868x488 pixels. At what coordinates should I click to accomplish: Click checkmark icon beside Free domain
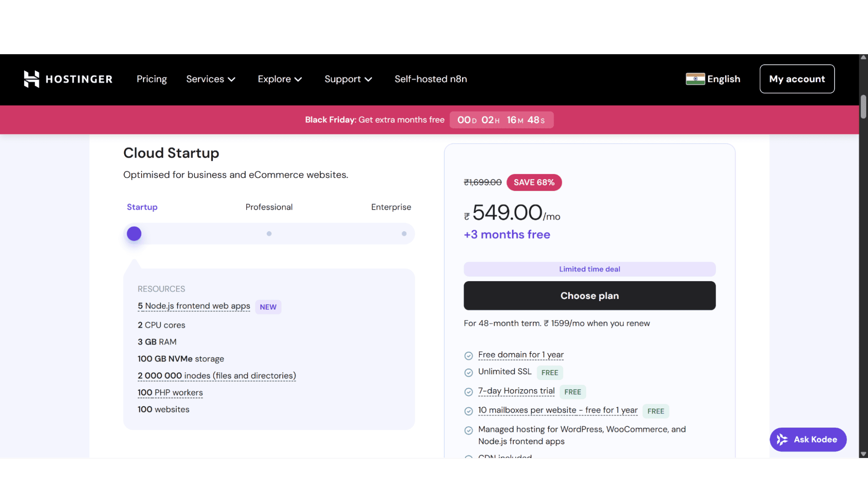coord(469,356)
